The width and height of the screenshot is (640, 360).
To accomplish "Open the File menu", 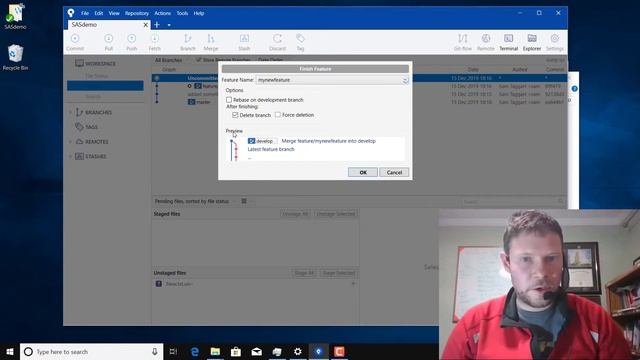I will click(x=85, y=13).
